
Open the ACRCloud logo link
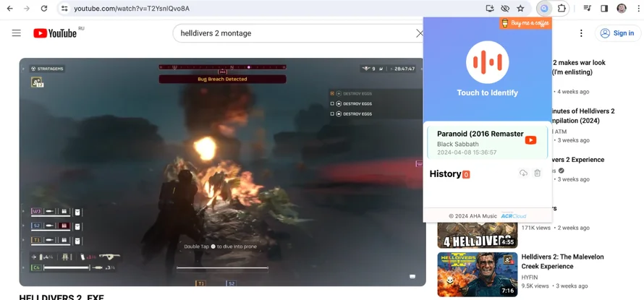pyautogui.click(x=514, y=215)
